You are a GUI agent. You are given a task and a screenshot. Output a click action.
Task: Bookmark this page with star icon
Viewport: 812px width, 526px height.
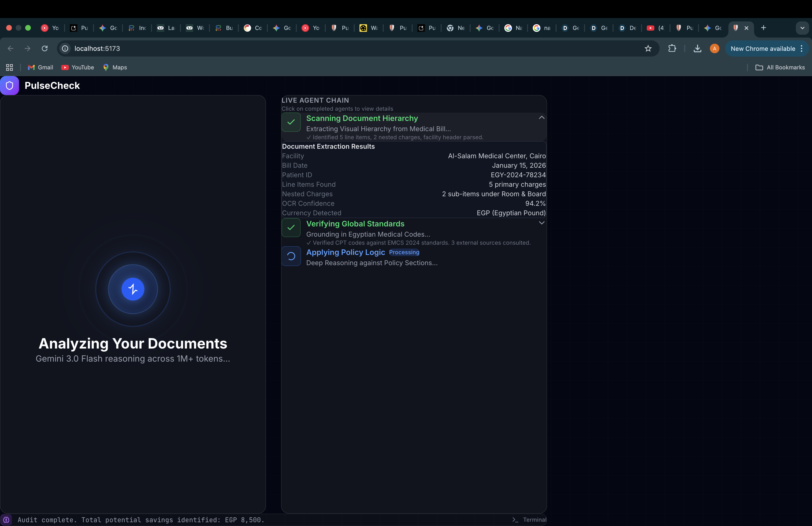coord(648,48)
